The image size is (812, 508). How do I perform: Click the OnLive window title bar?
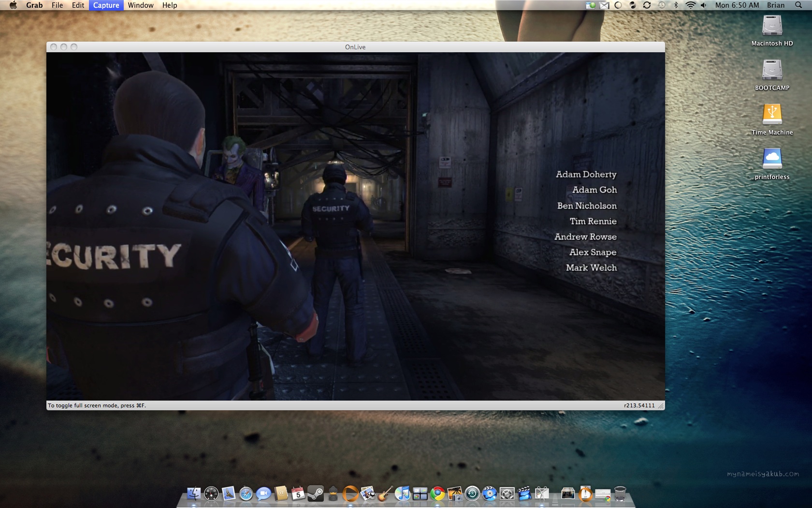[355, 47]
